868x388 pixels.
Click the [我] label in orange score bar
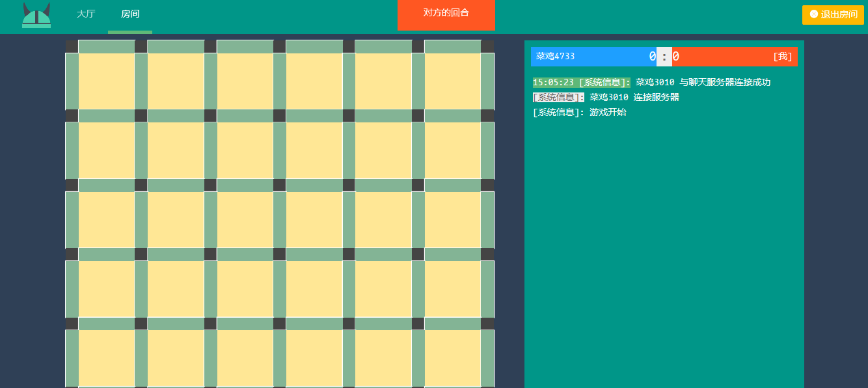[783, 56]
